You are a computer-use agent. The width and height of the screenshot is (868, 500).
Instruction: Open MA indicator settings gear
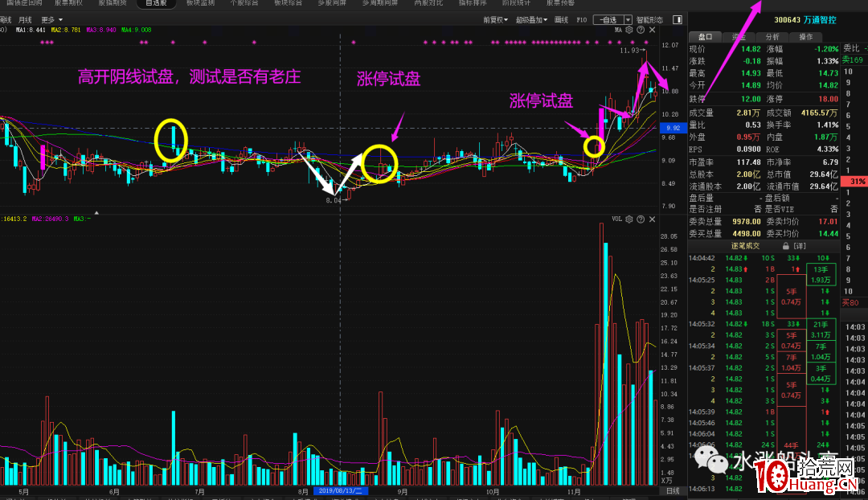point(628,30)
